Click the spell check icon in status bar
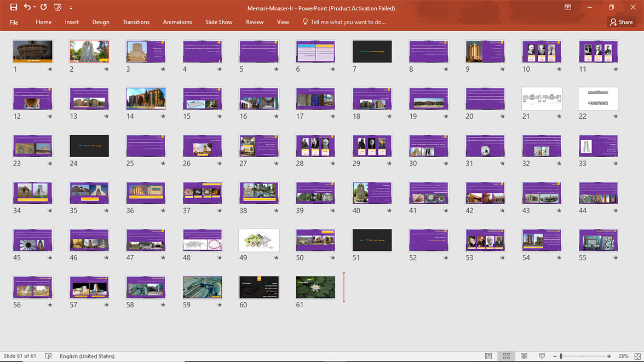 point(48,356)
